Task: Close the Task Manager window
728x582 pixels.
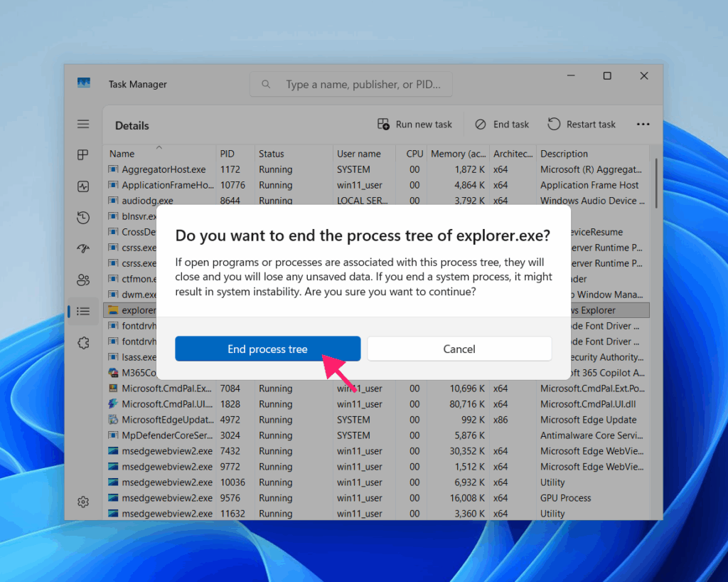Action: (x=644, y=75)
